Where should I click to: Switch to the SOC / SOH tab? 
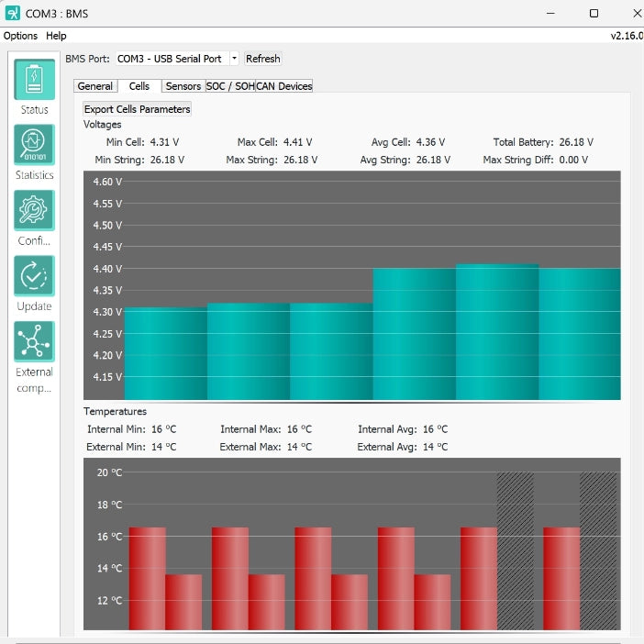229,86
